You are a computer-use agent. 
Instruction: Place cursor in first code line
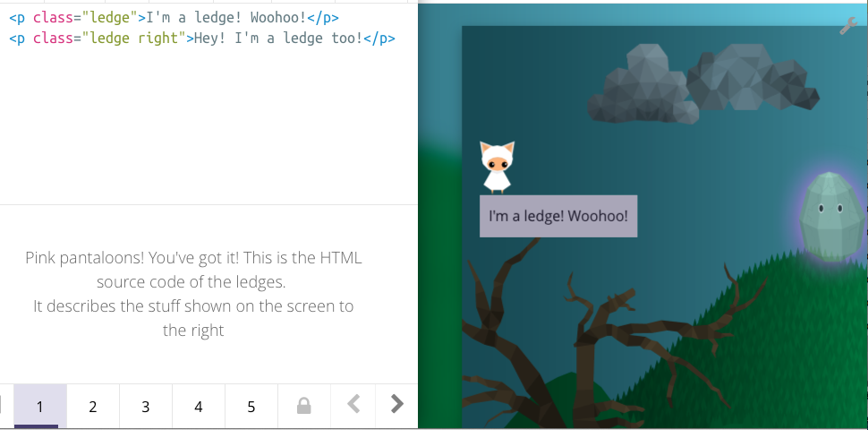tap(174, 18)
